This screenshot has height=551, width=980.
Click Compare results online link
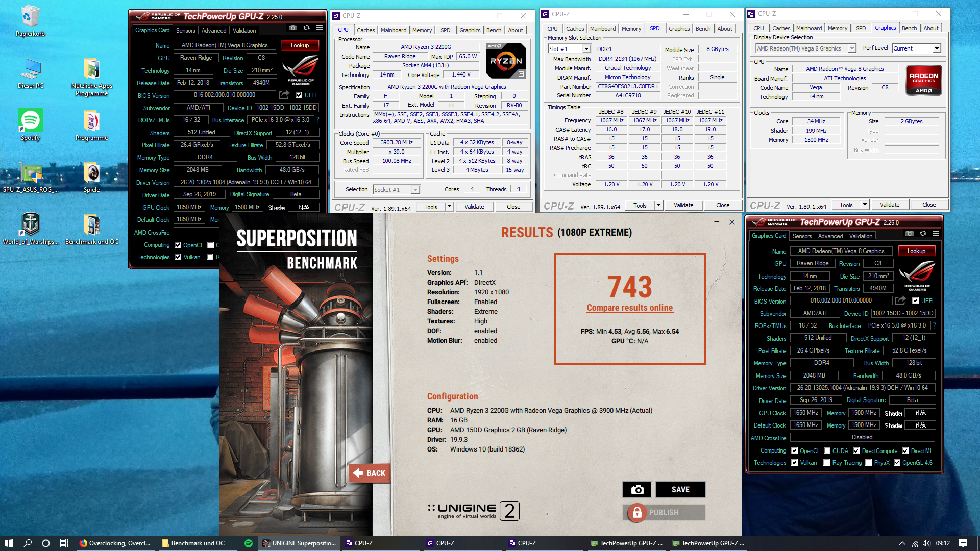click(x=630, y=308)
